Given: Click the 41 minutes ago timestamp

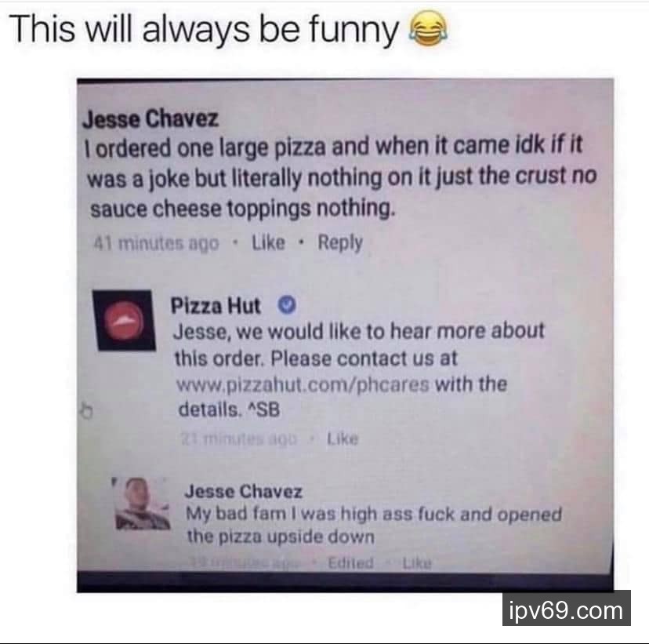Looking at the screenshot, I should (156, 243).
